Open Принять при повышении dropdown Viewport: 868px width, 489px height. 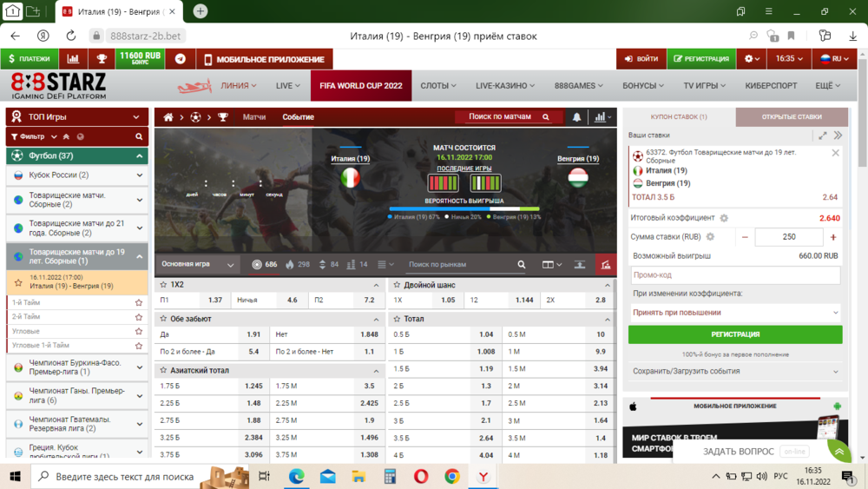734,313
